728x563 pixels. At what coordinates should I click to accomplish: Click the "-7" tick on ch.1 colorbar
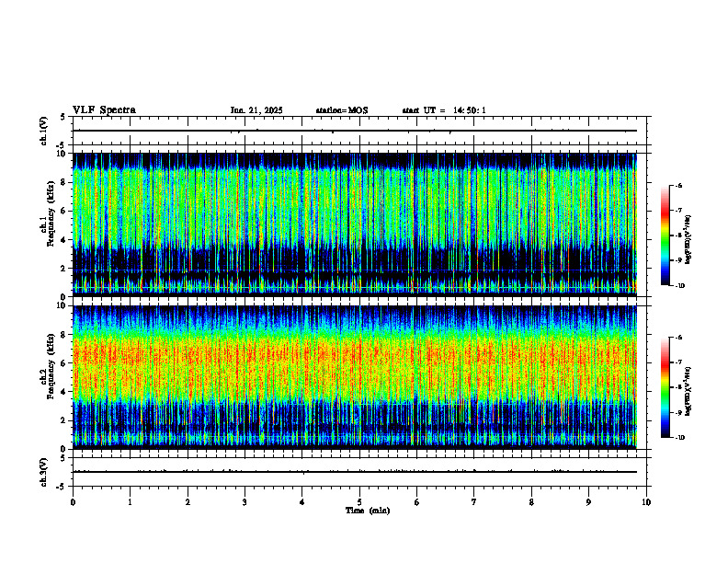(678, 211)
